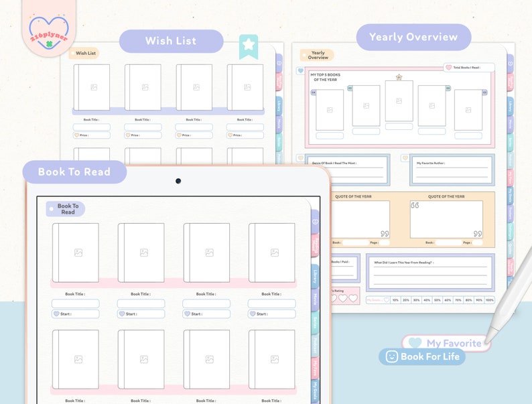The height and width of the screenshot is (404, 532).
Task: Open the Library tab on the tablet planner
Action: [x=315, y=276]
